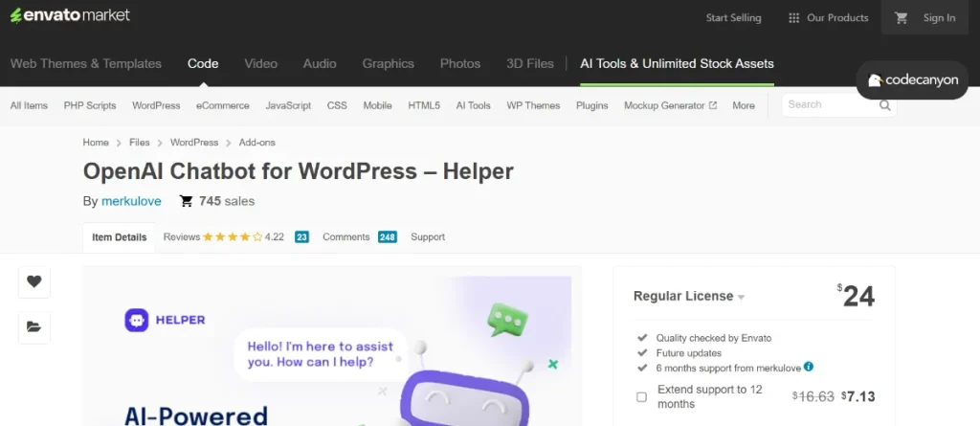980x426 pixels.
Task: Click the Envato Market logo
Action: pos(70,15)
